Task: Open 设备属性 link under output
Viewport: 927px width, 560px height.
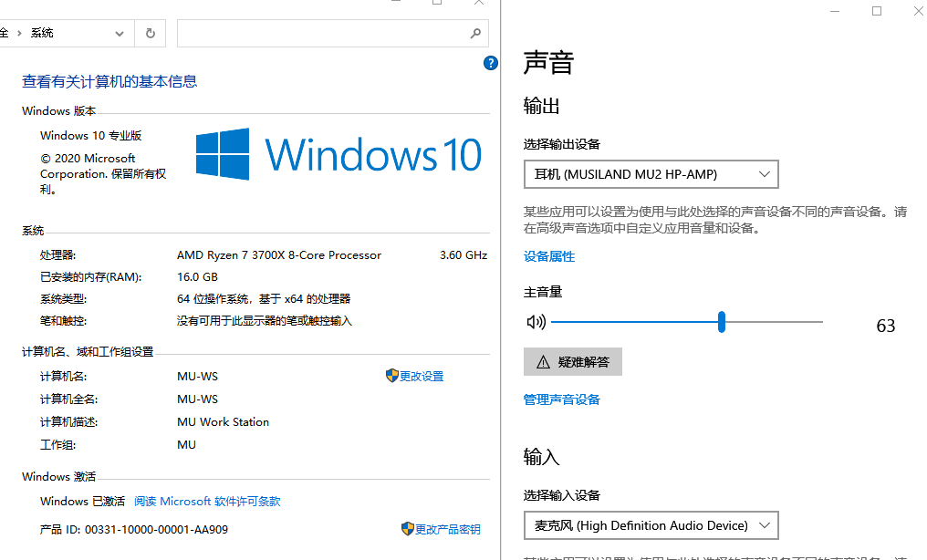Action: coord(549,257)
